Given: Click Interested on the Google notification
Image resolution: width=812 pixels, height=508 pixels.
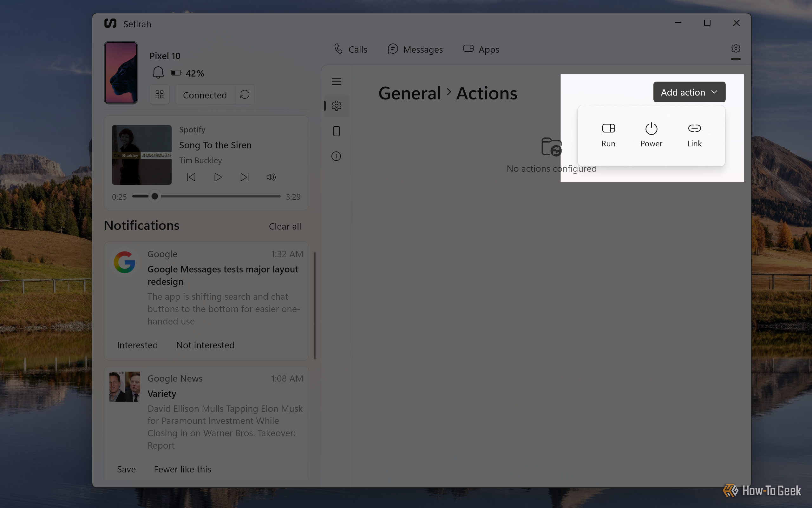Looking at the screenshot, I should pos(137,345).
